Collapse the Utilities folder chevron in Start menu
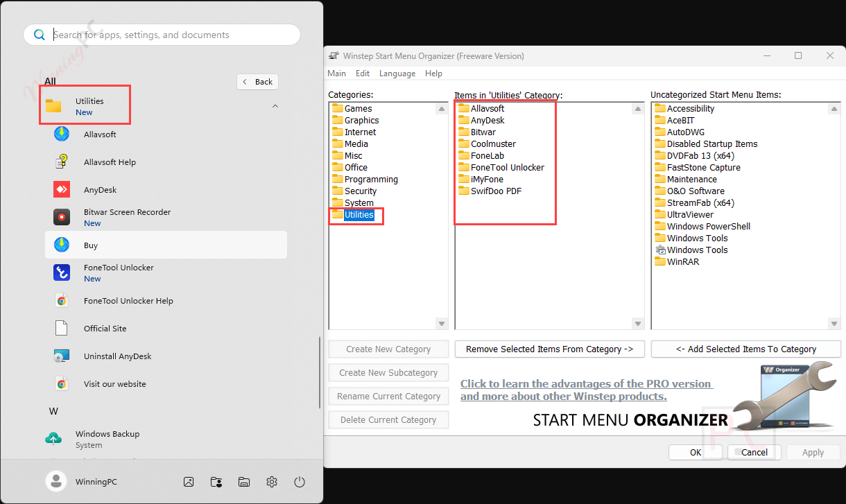 (x=275, y=106)
